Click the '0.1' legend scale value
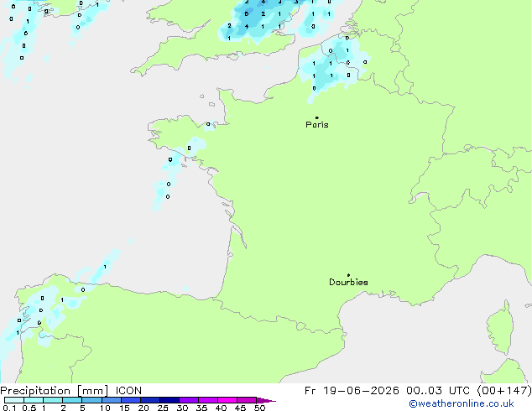Screen dimensions: 532x411 point(9,408)
